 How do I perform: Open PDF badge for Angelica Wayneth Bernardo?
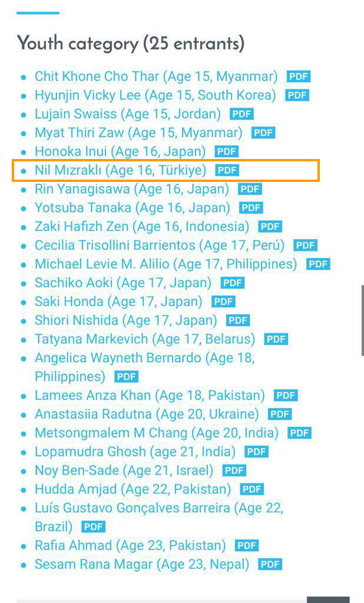click(x=126, y=377)
